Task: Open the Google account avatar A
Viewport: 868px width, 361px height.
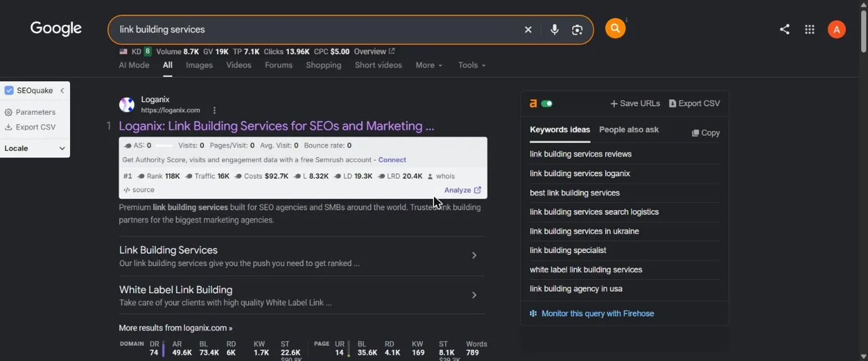Action: (836, 29)
